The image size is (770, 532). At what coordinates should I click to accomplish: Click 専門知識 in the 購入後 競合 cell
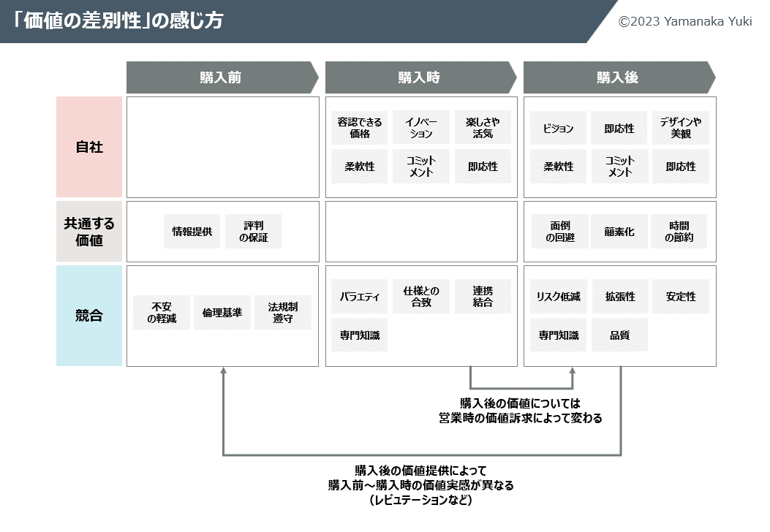pyautogui.click(x=558, y=335)
